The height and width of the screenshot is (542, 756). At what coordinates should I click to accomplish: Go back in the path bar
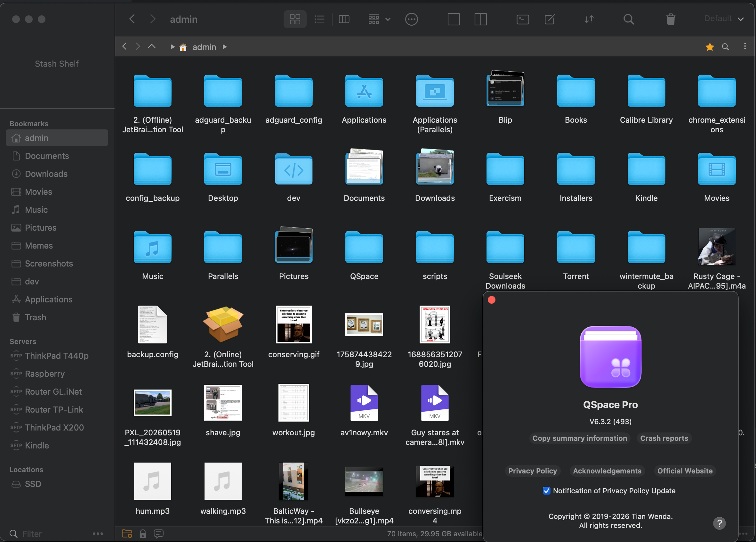124,46
